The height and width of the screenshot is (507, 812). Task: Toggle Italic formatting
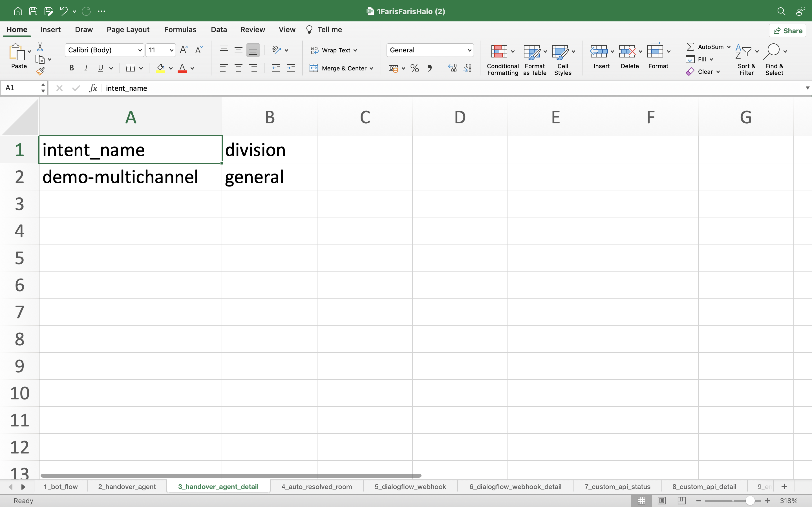pos(86,68)
